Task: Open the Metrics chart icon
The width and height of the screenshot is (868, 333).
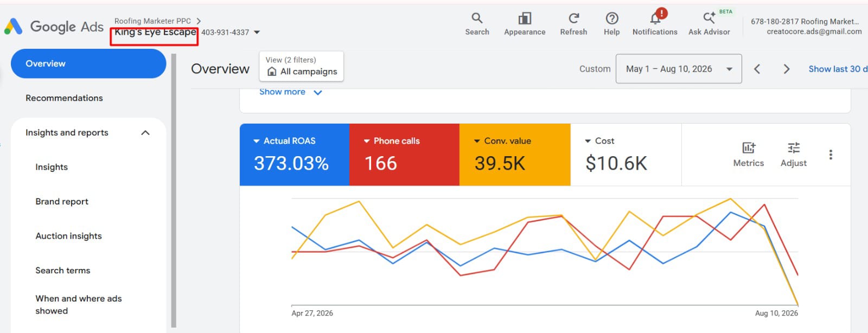Action: (749, 148)
